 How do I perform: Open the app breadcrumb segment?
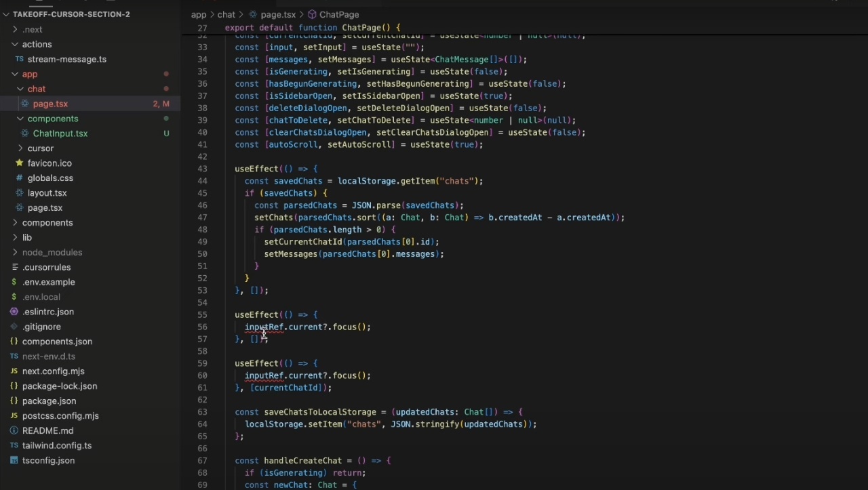tap(199, 14)
